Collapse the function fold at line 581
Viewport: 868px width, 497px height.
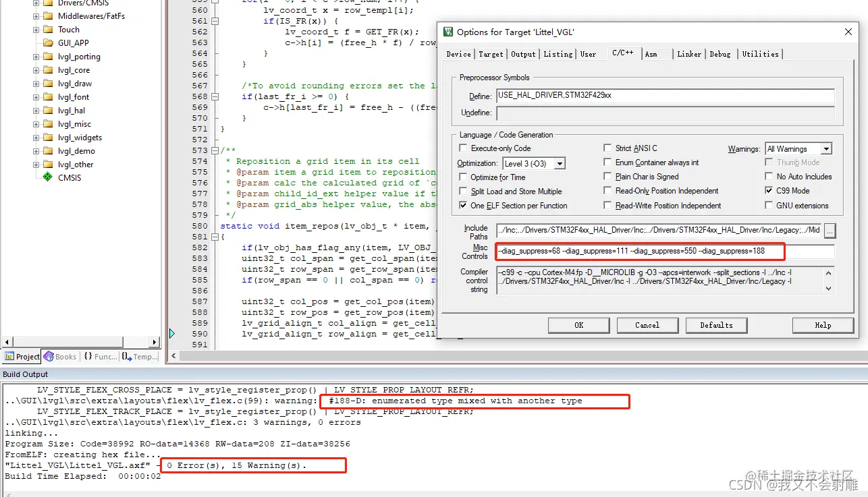(x=215, y=237)
